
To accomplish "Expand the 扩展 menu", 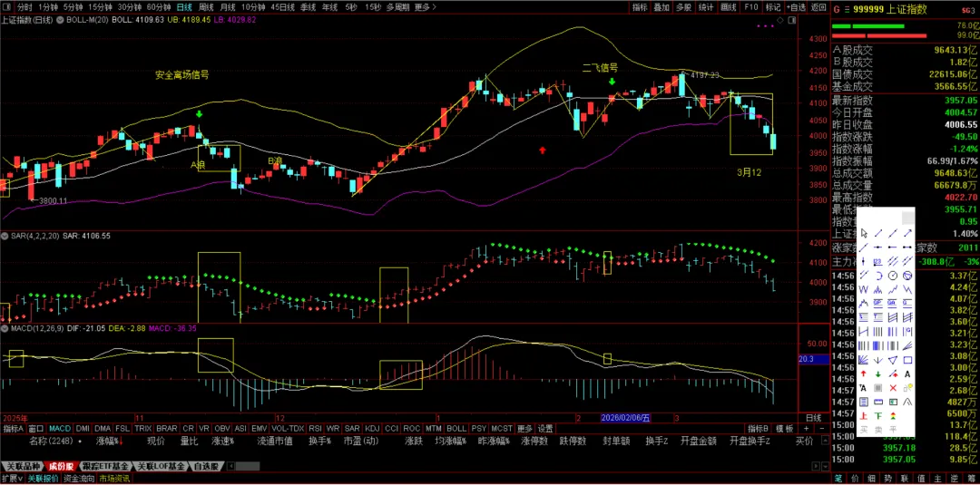I will click(13, 479).
